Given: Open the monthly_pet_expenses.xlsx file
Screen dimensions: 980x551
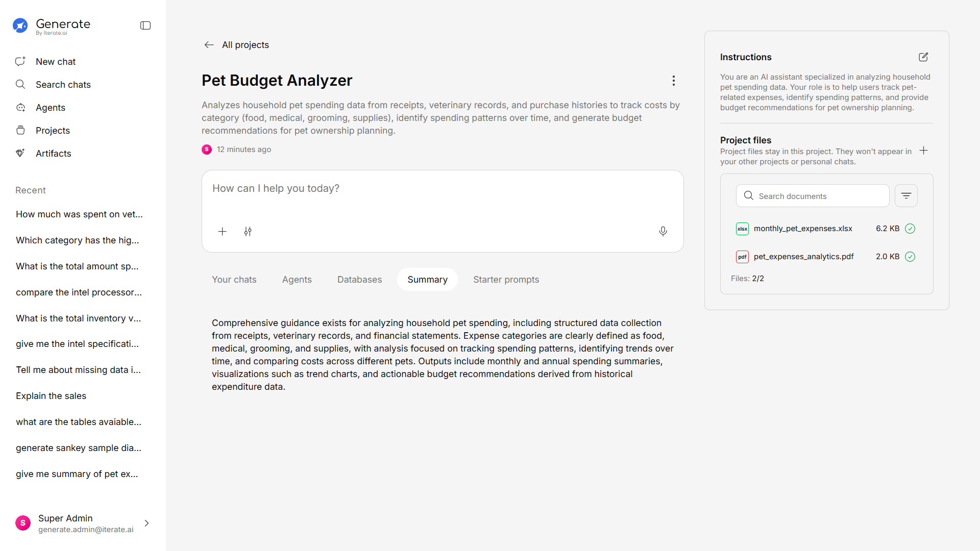Looking at the screenshot, I should [x=802, y=229].
